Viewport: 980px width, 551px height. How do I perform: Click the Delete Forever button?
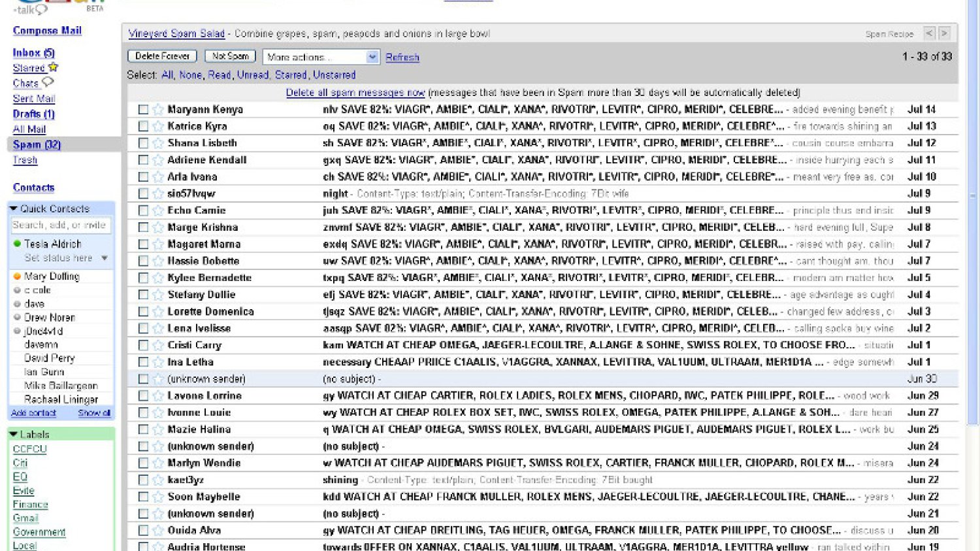click(x=163, y=56)
